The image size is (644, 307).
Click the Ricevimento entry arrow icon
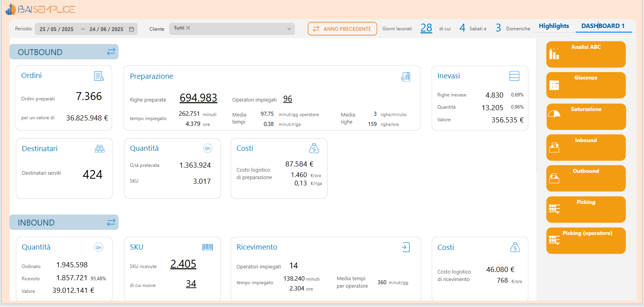pos(405,247)
